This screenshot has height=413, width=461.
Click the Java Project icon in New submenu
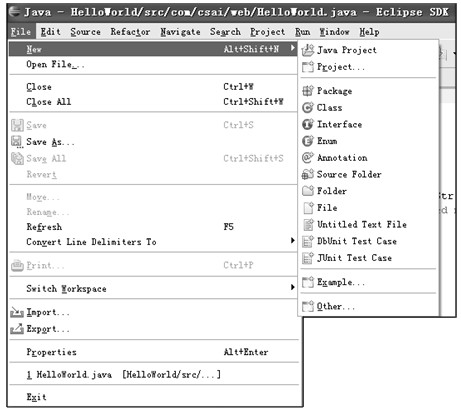[308, 50]
